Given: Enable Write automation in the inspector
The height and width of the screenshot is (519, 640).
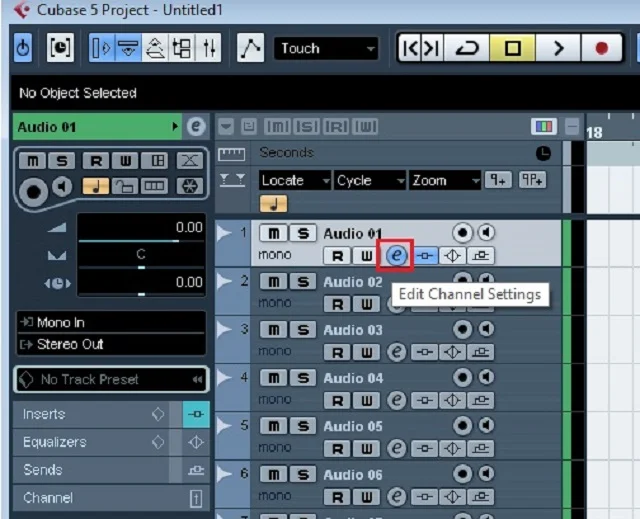Looking at the screenshot, I should (125, 161).
